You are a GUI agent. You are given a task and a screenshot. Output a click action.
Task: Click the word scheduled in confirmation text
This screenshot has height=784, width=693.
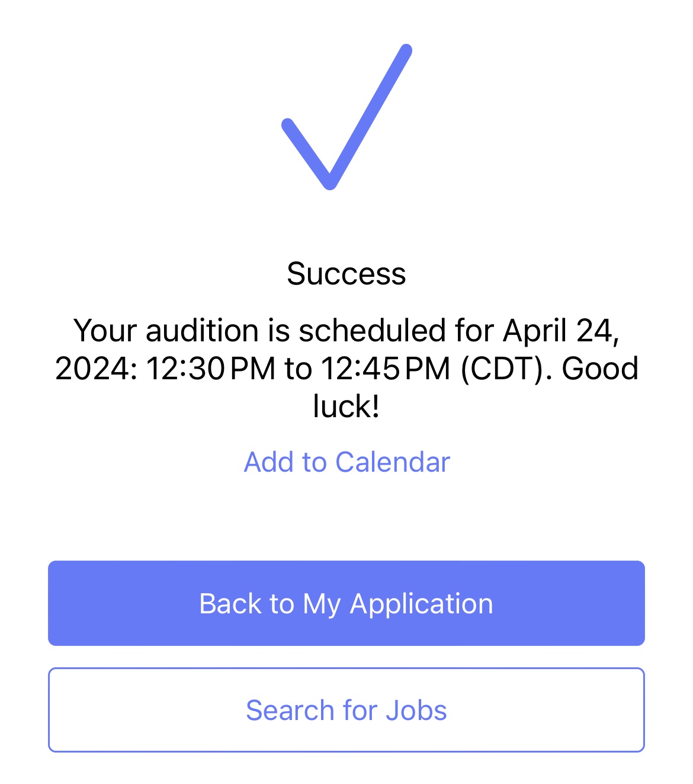click(372, 331)
